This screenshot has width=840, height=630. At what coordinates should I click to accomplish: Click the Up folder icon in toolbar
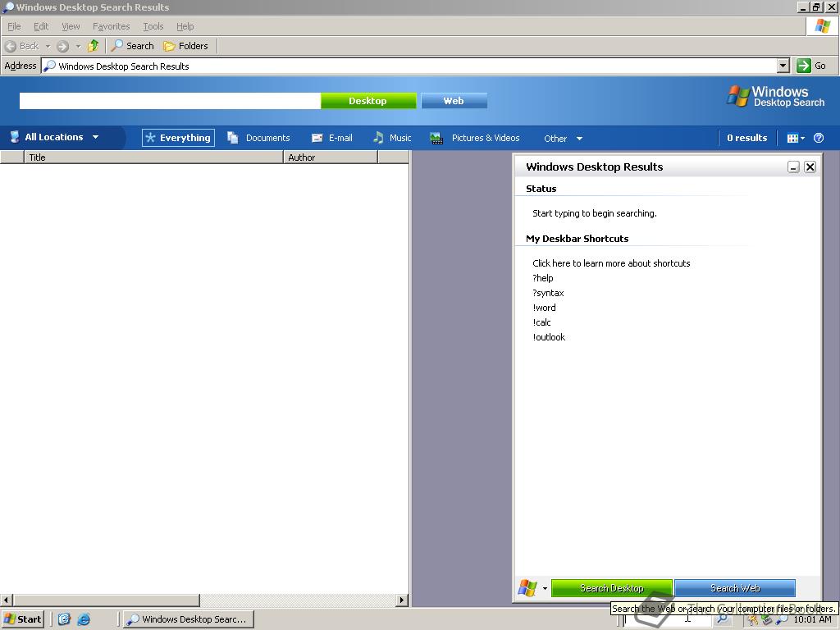click(x=94, y=46)
